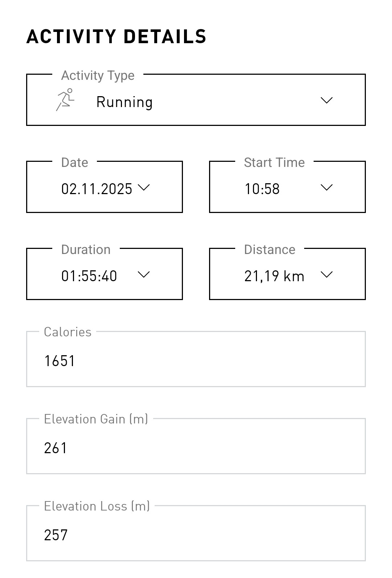The height and width of the screenshot is (578, 392).
Task: Click the Activity Details heading
Action: point(116,37)
